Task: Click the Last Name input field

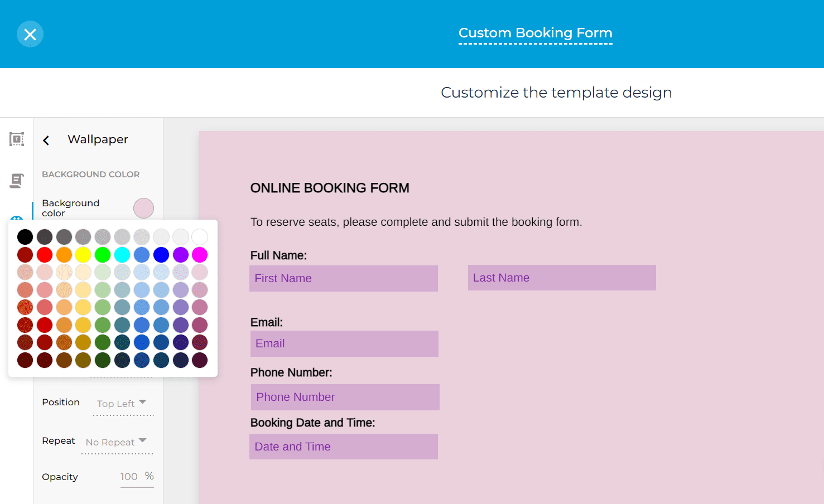Action: tap(561, 277)
